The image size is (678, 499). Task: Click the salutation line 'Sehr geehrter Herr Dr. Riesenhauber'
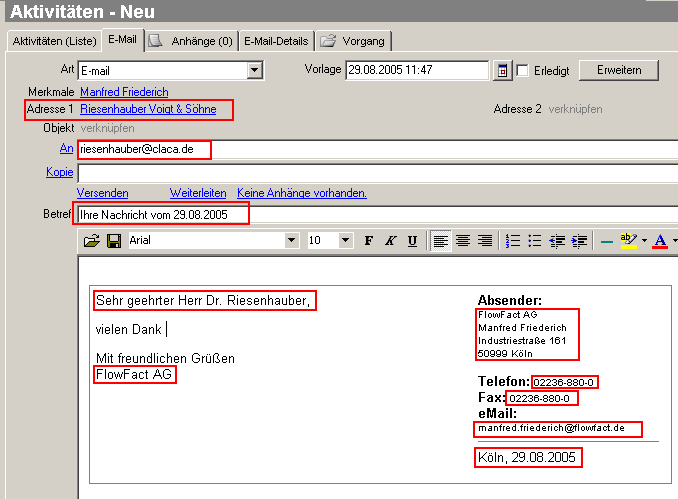click(202, 301)
